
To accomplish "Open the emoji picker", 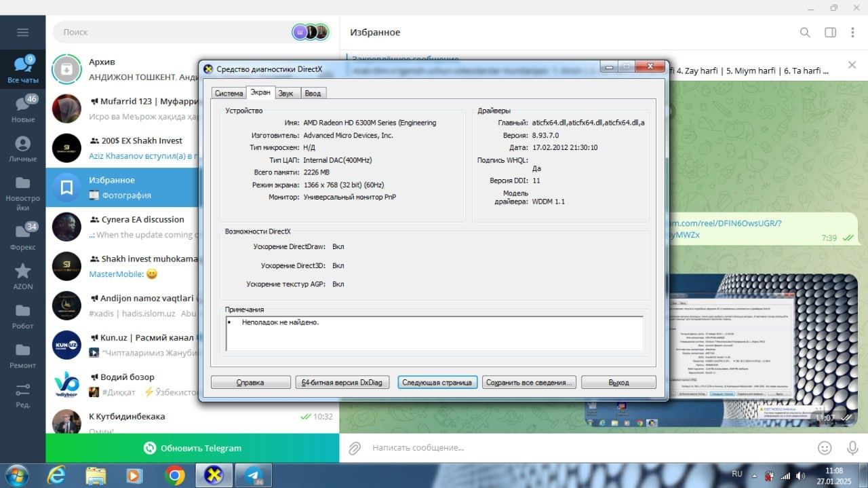I will [825, 448].
